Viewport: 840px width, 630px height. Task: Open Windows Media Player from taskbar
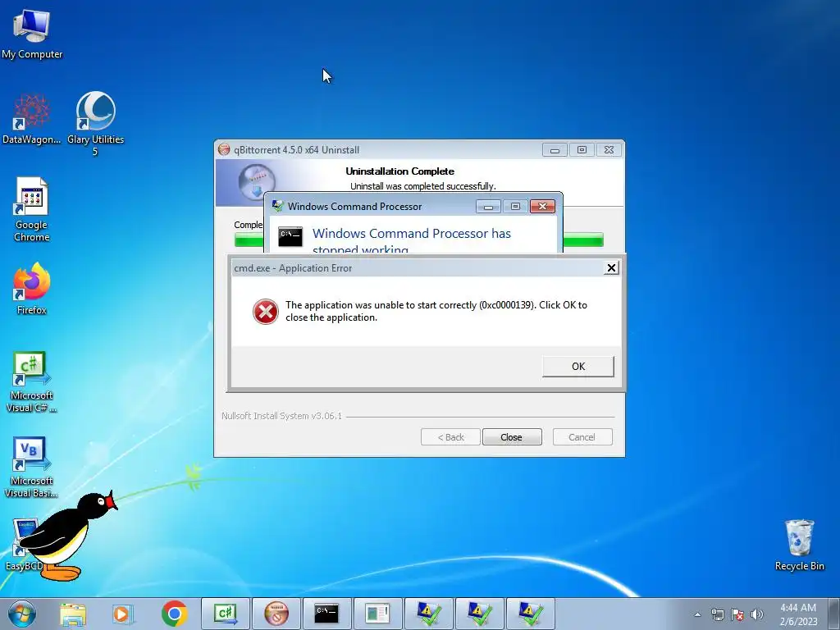pos(123,614)
